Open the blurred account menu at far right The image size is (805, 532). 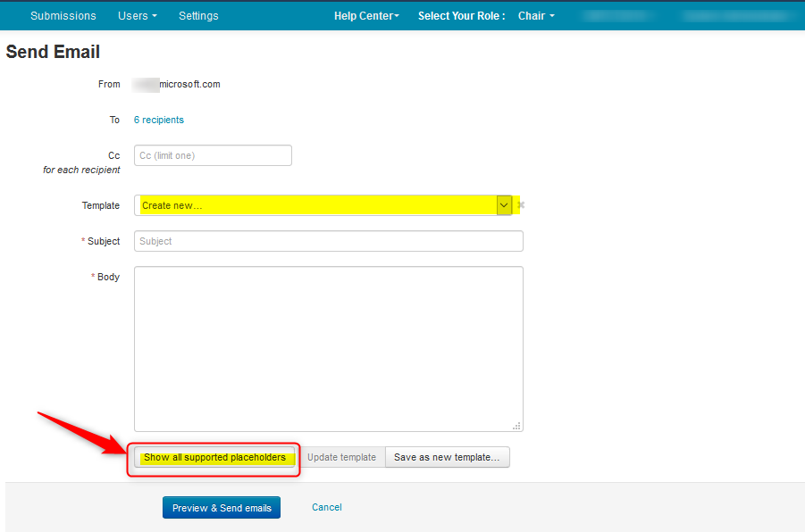pos(737,16)
